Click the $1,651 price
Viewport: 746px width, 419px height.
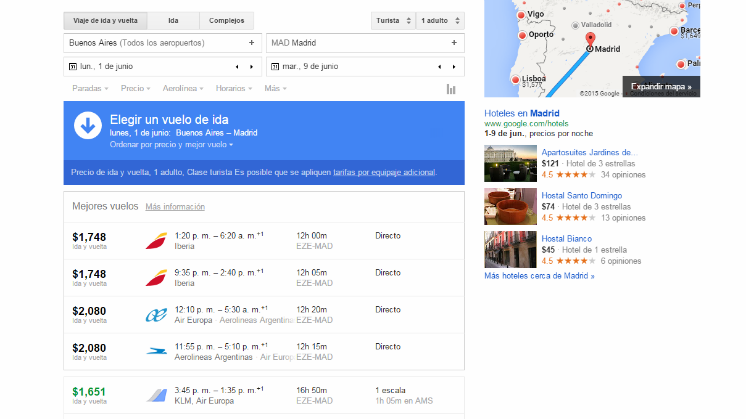89,392
